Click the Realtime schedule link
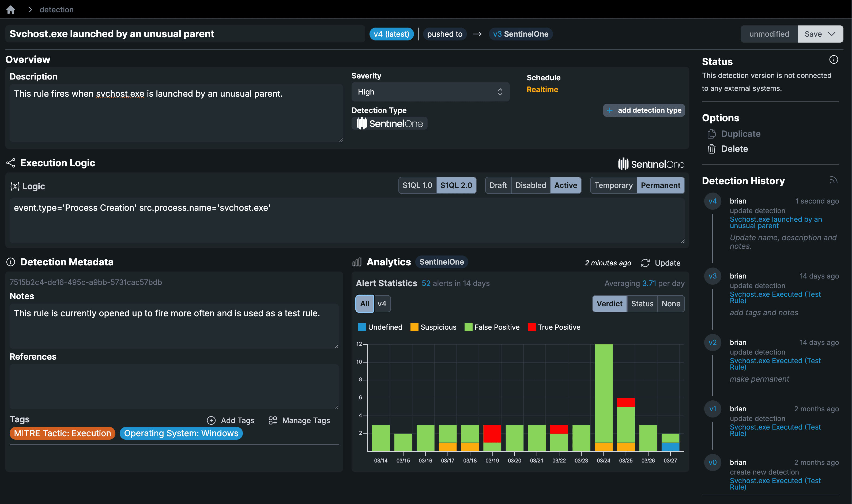This screenshot has width=852, height=504. coord(542,89)
